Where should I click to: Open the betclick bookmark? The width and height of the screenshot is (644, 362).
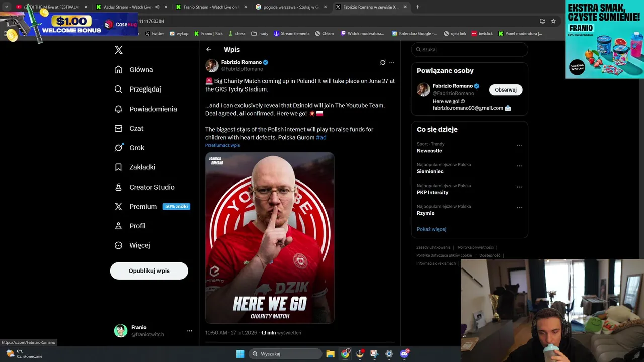pos(482,34)
